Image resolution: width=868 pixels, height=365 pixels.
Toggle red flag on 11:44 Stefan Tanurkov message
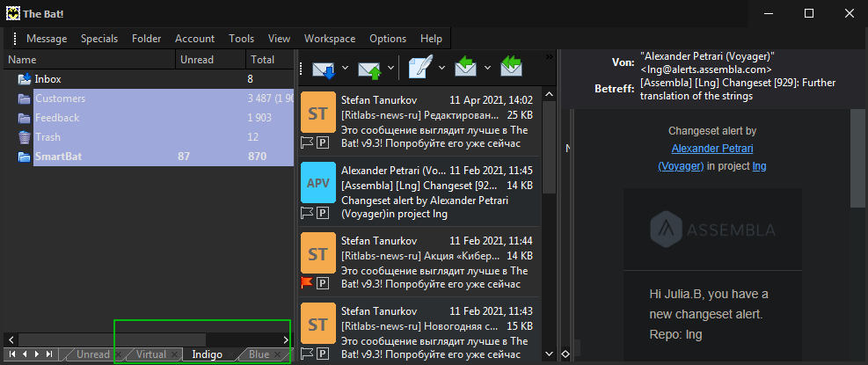pos(307,283)
